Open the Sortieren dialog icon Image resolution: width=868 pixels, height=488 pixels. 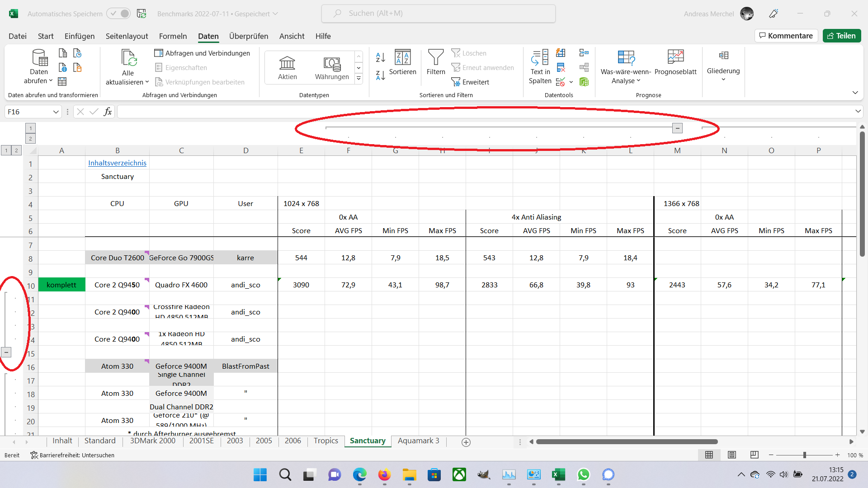pos(402,58)
